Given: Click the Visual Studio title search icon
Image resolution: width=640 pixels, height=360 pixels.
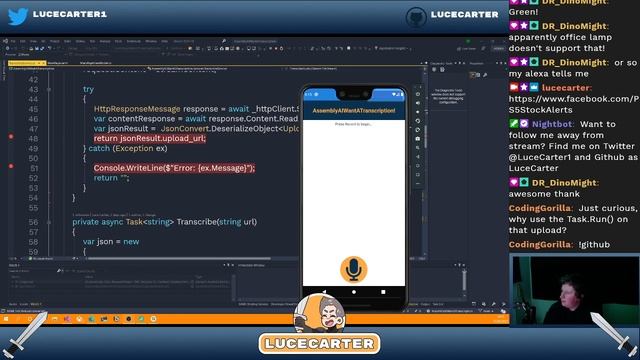Looking at the screenshot, I should pyautogui.click(x=224, y=41).
